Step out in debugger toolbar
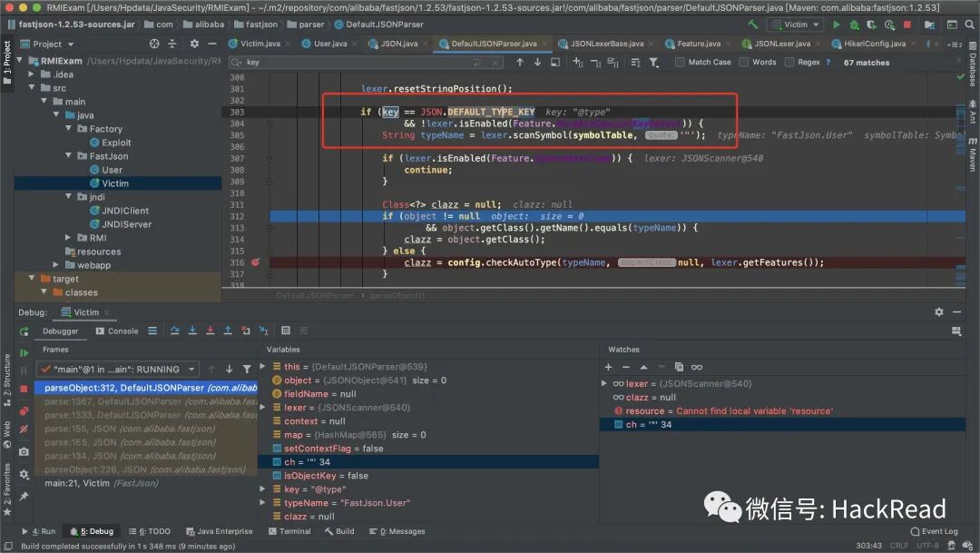This screenshot has height=553, width=980. [228, 331]
